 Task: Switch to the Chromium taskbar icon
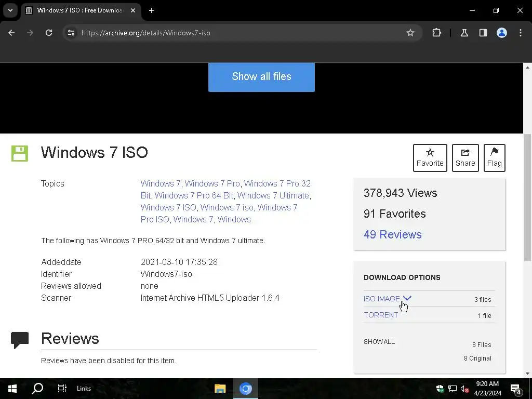coord(246,389)
